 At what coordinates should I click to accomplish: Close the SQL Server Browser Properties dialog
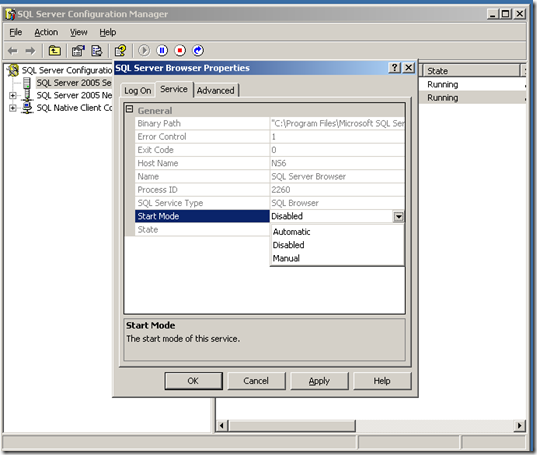[409, 67]
